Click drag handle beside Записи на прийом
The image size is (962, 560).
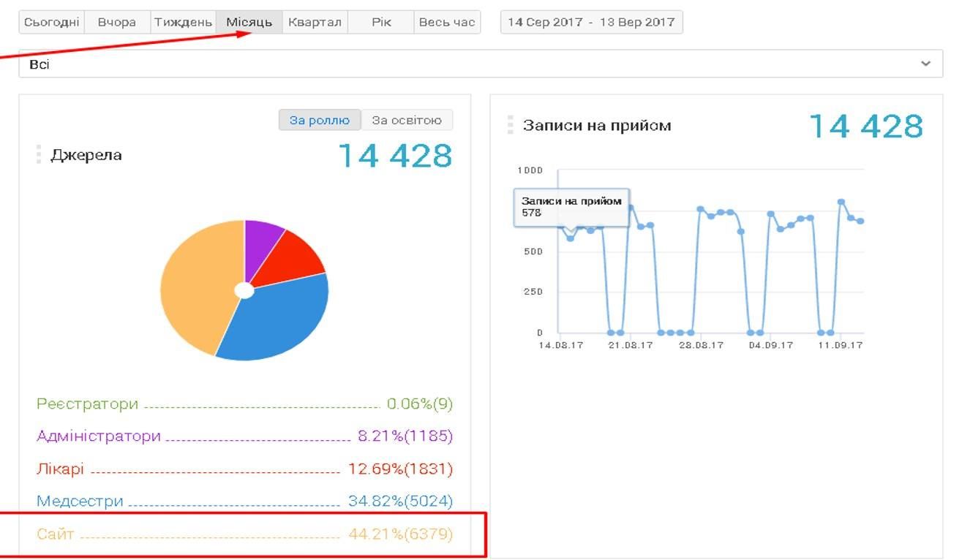[x=511, y=125]
